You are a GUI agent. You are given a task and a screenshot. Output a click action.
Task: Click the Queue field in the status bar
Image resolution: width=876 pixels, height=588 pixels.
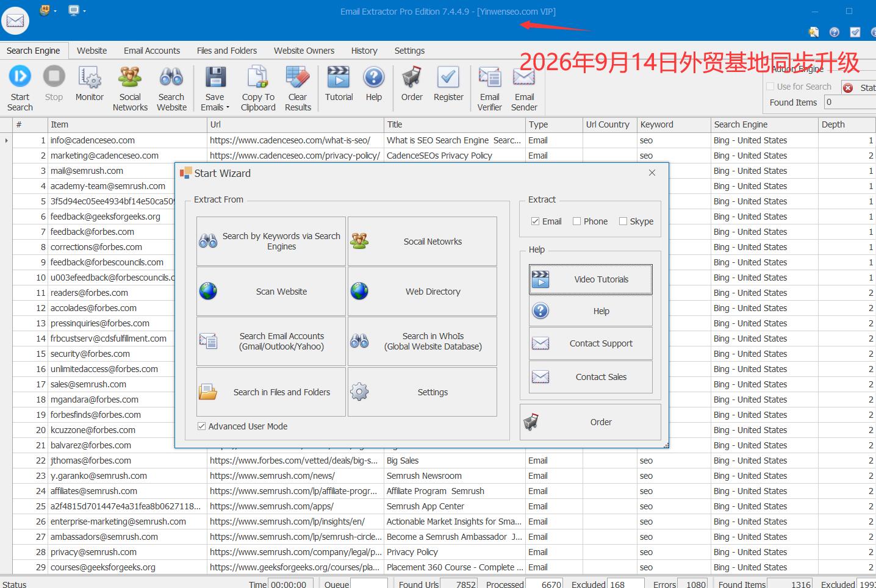[x=368, y=584]
